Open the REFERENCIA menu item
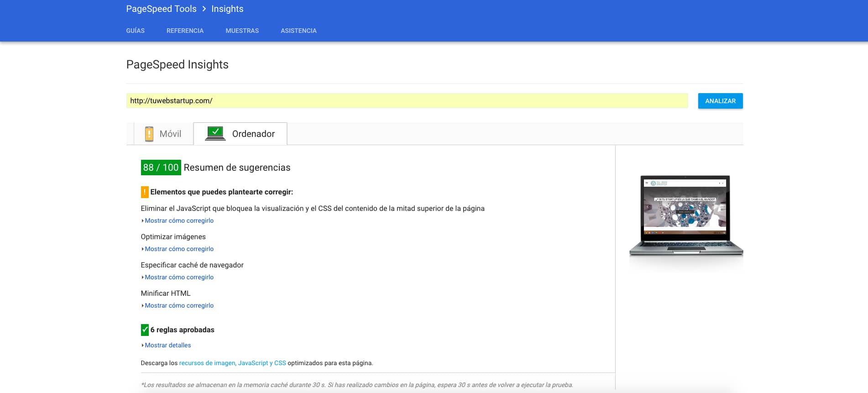Screen dimensions: 868x393 (x=185, y=31)
